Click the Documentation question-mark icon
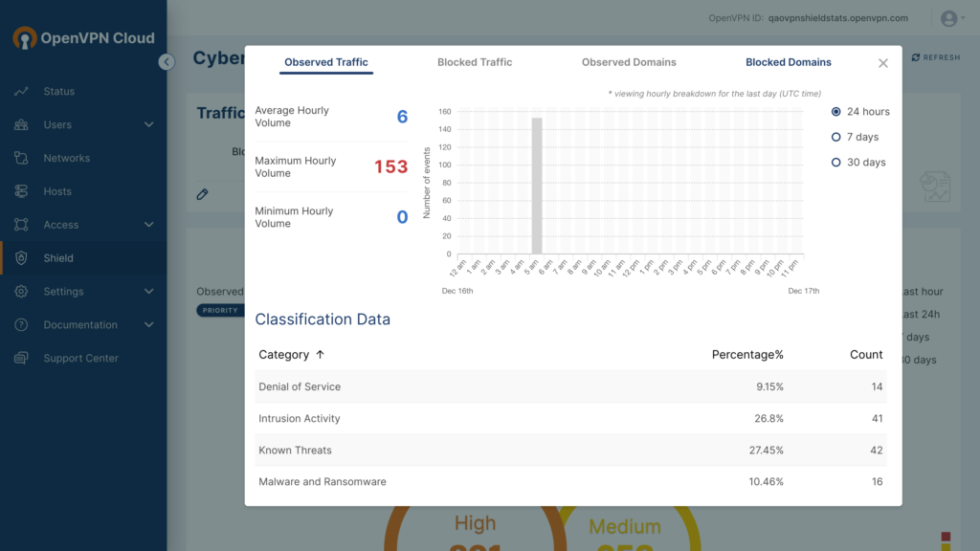 (21, 325)
